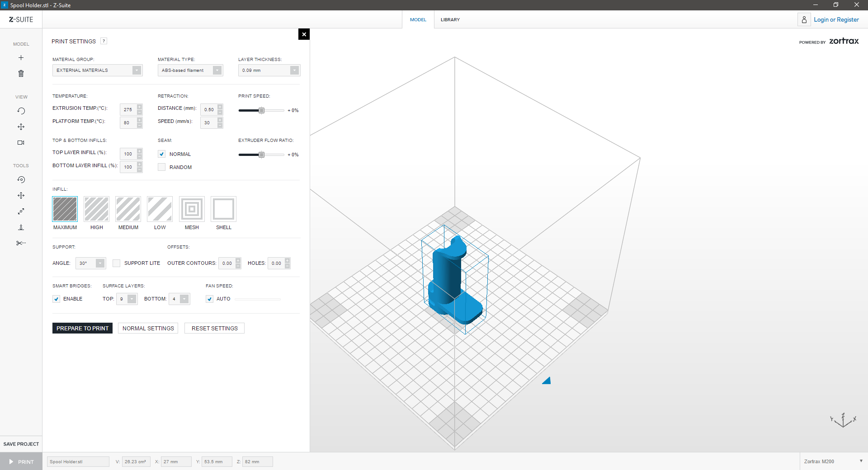Select the split/cut scissors tool
This screenshot has height=470, width=868.
[x=21, y=243]
